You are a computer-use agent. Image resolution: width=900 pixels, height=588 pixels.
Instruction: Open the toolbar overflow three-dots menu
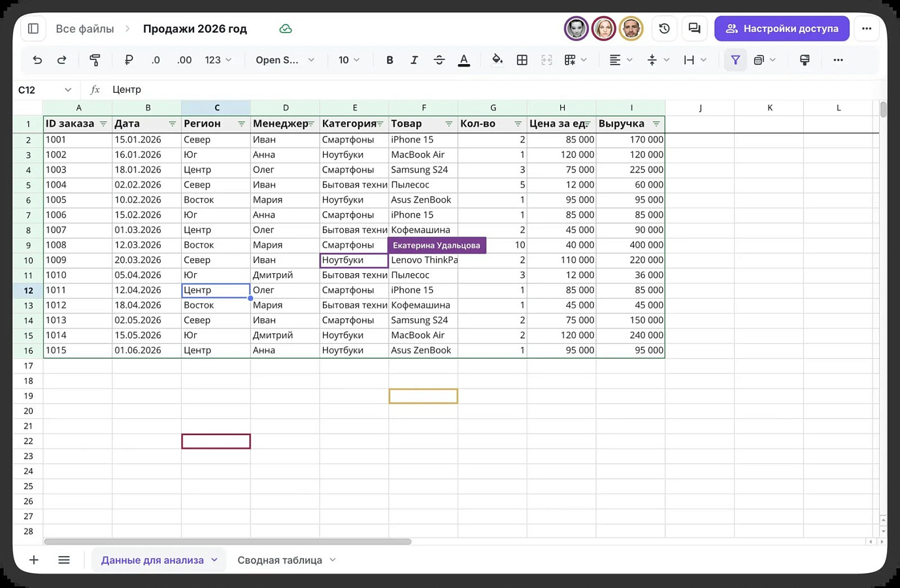pos(838,60)
